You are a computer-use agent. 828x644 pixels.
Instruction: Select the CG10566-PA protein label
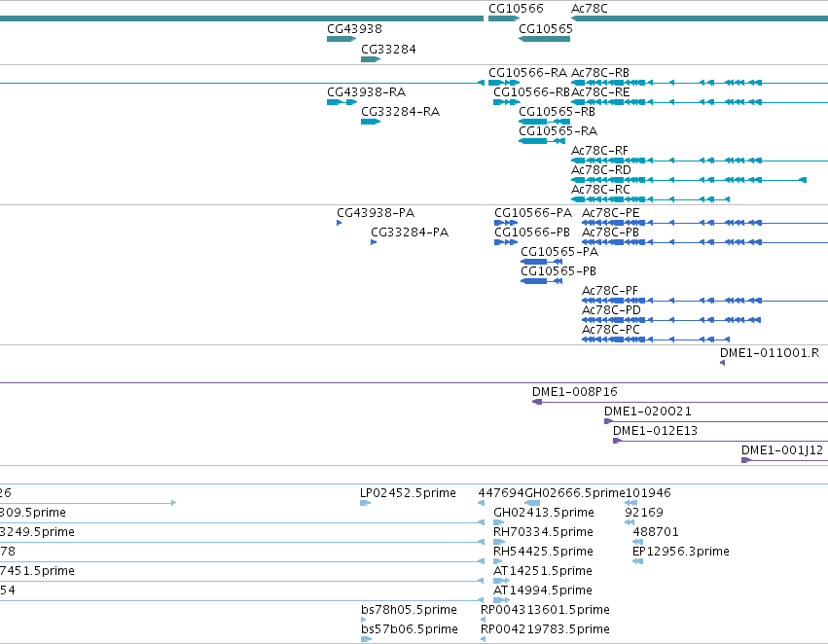[533, 213]
